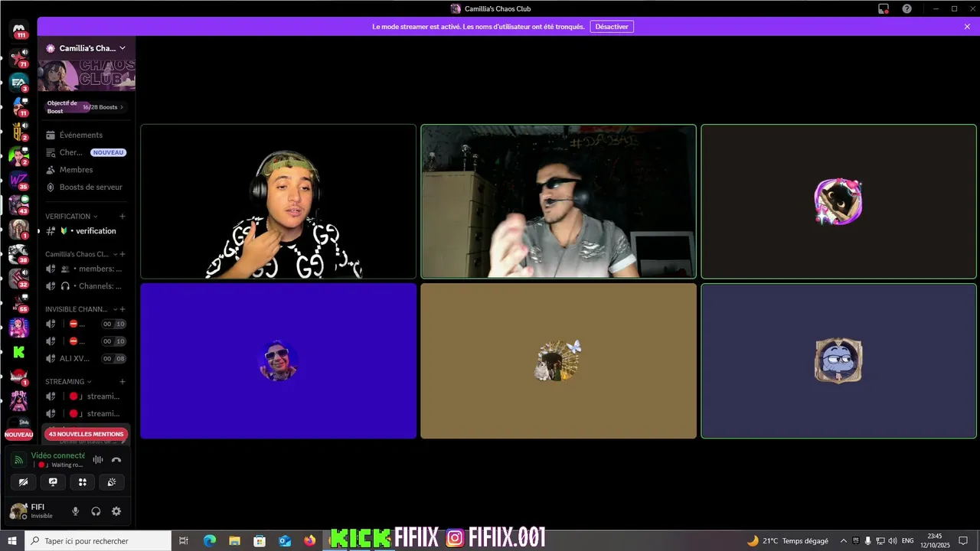Disconnect from voice call
This screenshot has height=551, width=980.
click(x=116, y=460)
